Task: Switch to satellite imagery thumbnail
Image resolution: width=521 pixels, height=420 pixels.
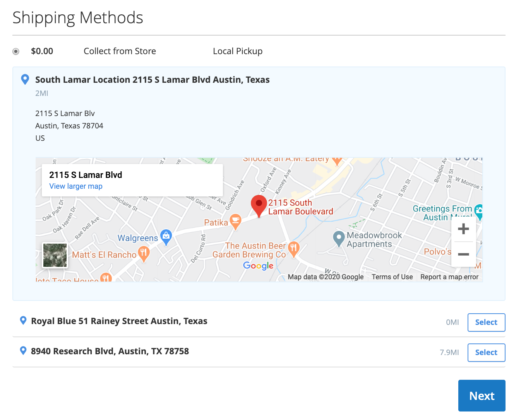Action: (55, 255)
